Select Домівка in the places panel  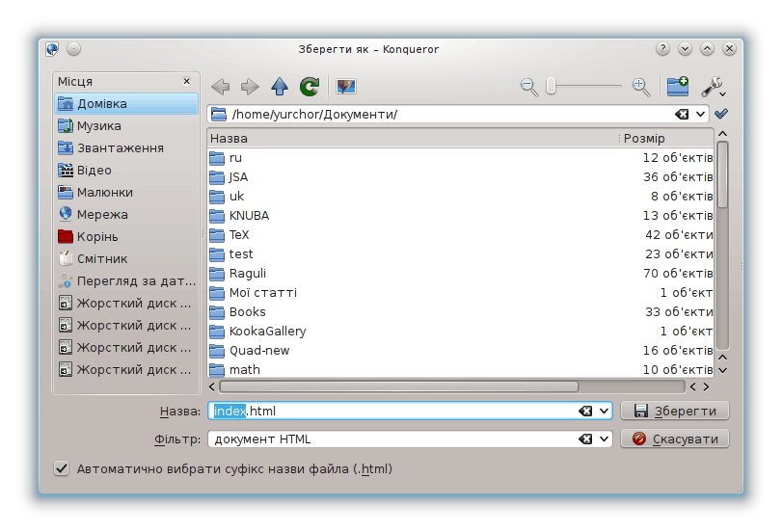click(x=102, y=104)
